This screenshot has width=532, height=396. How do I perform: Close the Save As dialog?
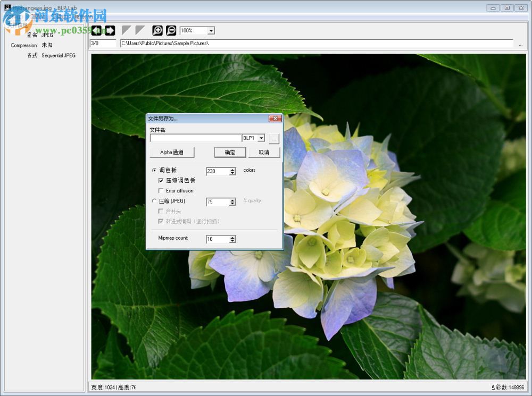click(276, 118)
